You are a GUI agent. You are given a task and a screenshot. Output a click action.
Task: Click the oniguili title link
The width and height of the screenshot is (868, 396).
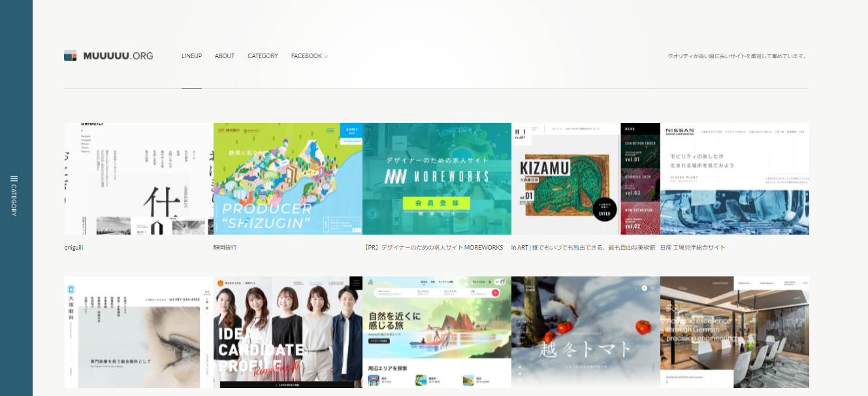pos(74,248)
